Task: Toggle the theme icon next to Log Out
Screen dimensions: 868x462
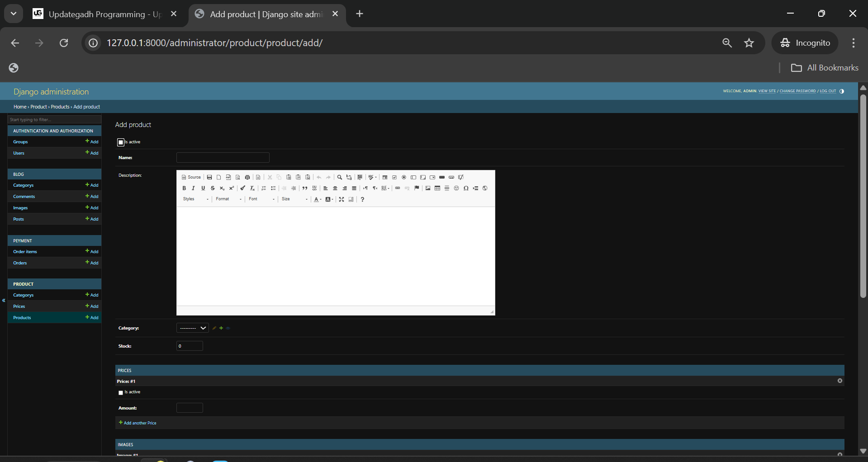Action: pos(842,91)
